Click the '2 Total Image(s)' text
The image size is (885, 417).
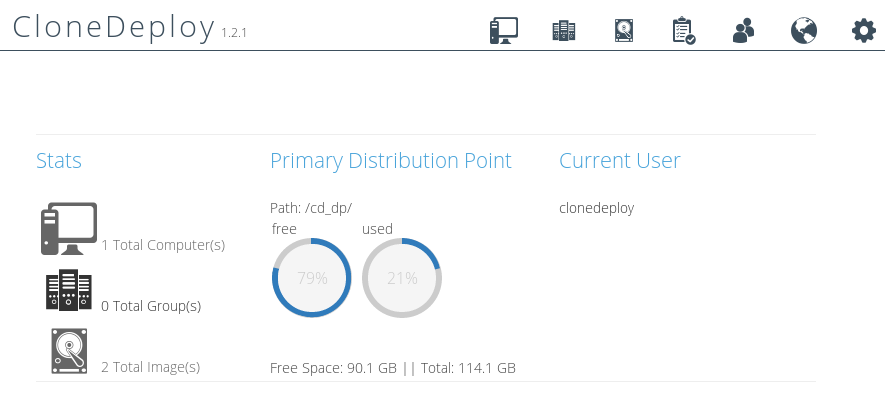[151, 367]
